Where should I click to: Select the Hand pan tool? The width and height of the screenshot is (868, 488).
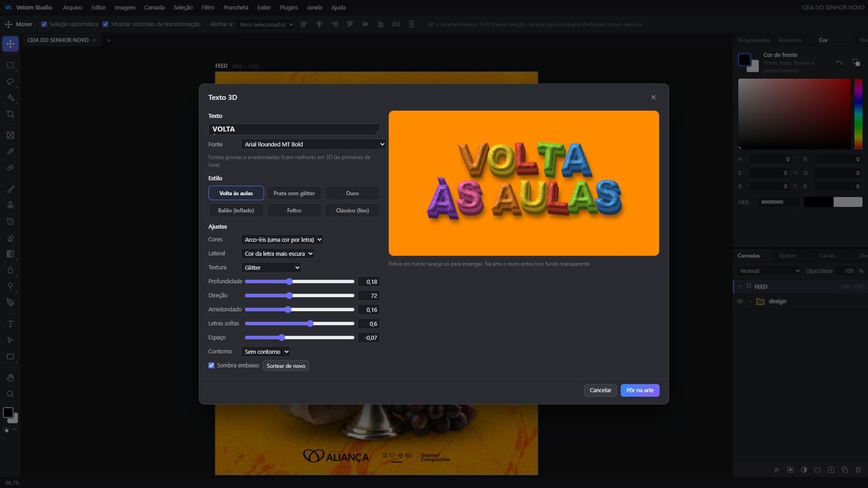click(10, 377)
